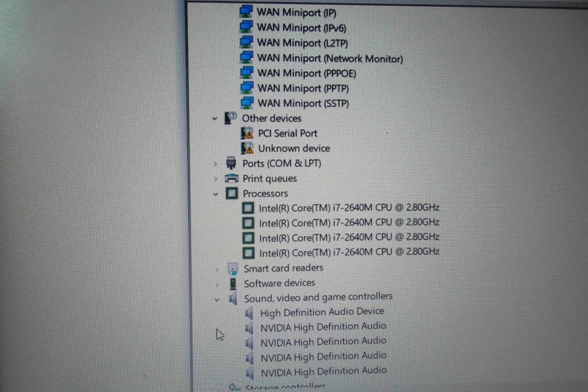This screenshot has width=588, height=392.
Task: Select the 'Processors' label
Action: [x=265, y=193]
